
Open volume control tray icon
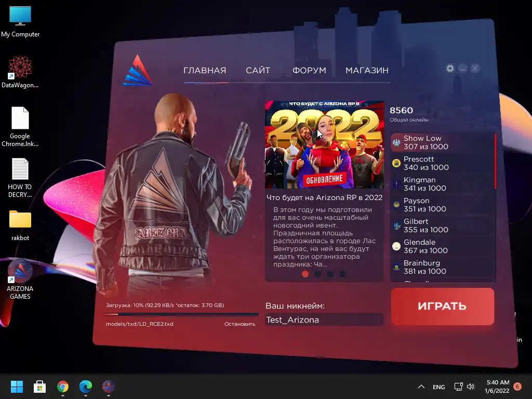point(471,387)
